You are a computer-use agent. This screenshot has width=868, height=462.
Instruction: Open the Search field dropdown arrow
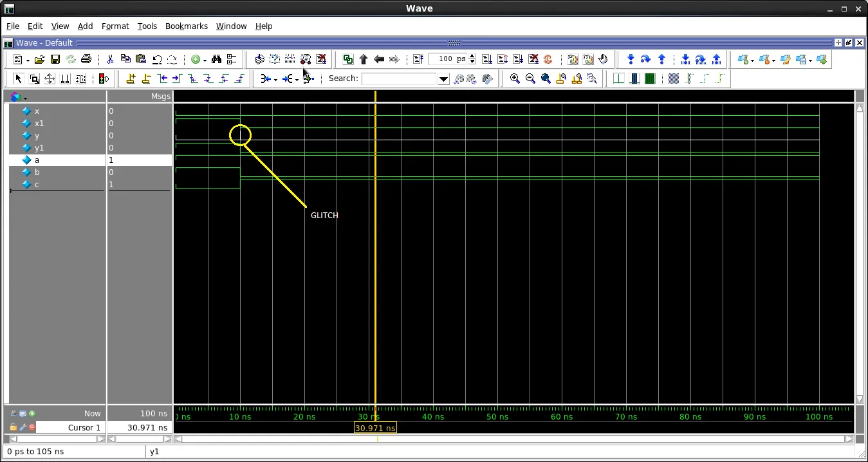coord(443,79)
